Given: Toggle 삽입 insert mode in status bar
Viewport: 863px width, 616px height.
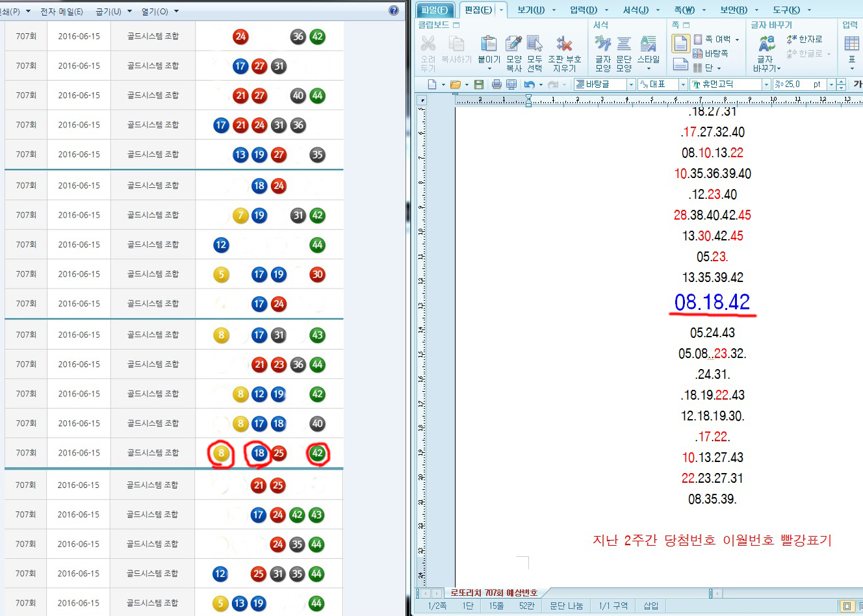Looking at the screenshot, I should 650,606.
